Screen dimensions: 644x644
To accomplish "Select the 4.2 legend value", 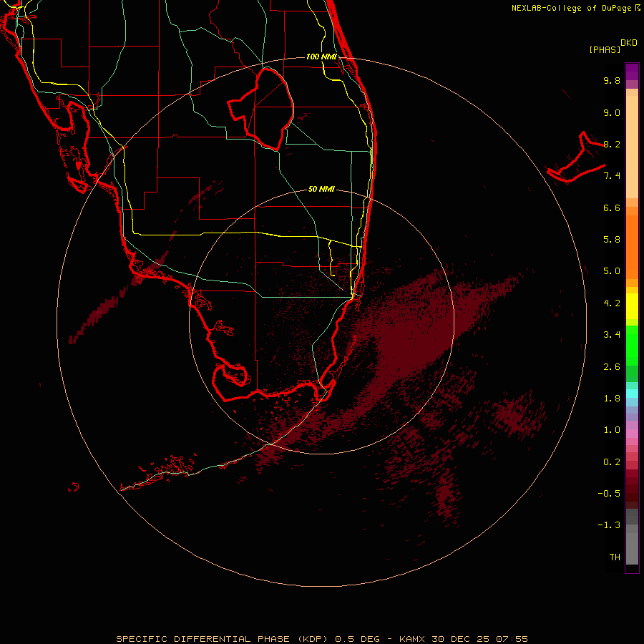I will [x=612, y=303].
